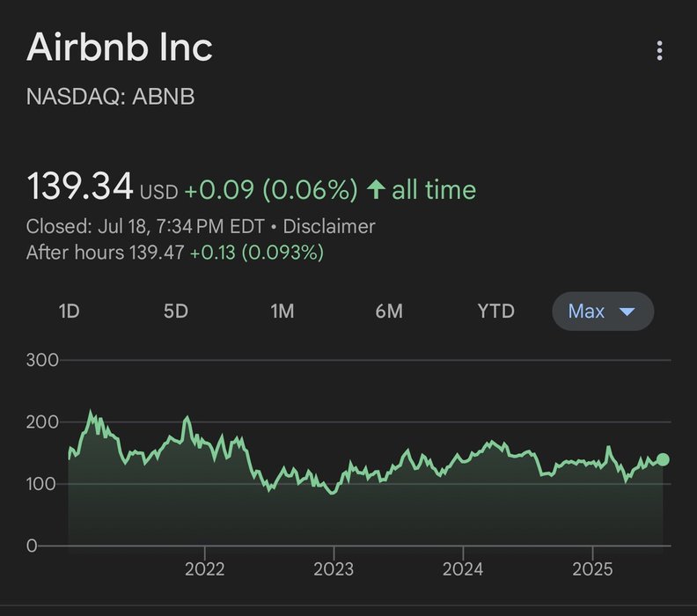Expand the Max range dropdown arrow
697x616 pixels.
627,312
